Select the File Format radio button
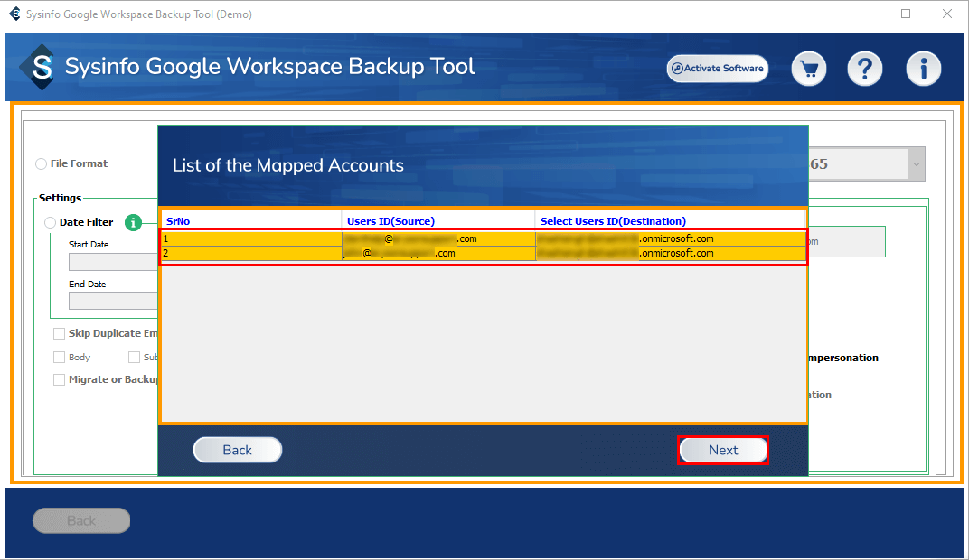The height and width of the screenshot is (560, 969). (42, 164)
